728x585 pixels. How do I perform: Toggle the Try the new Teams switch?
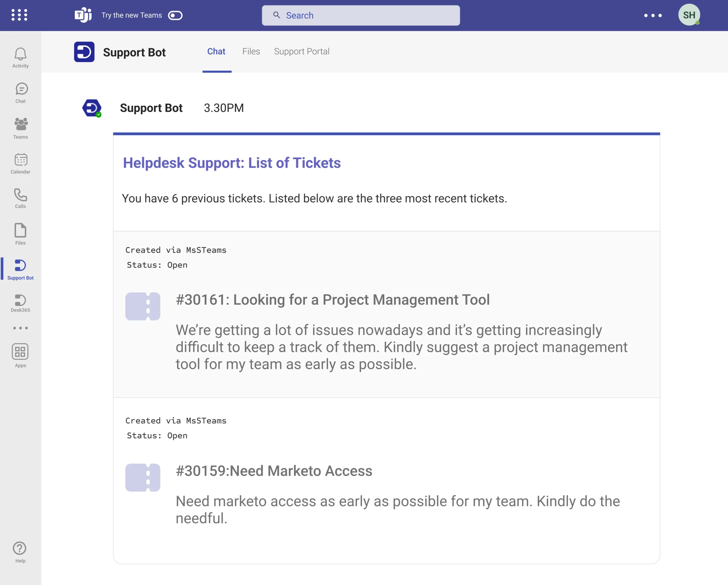[x=175, y=16]
